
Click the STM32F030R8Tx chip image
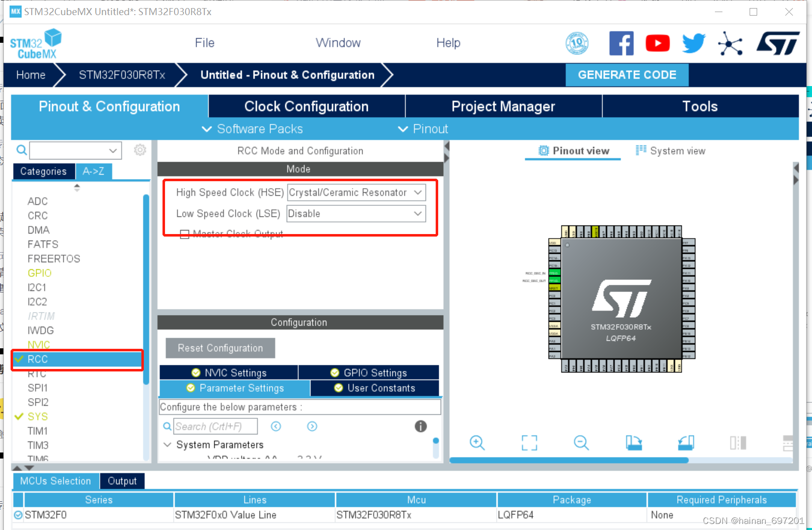[x=621, y=298]
